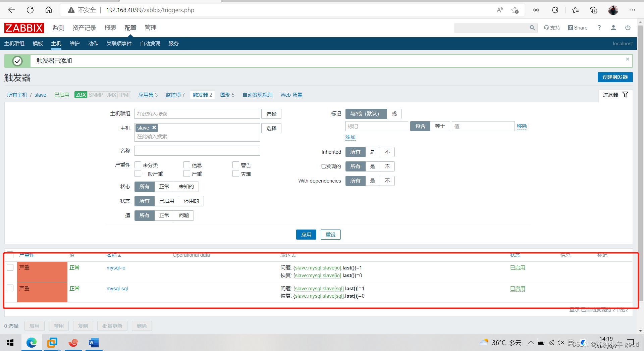
Task: Open collections icon in browser toolbar
Action: point(594,10)
